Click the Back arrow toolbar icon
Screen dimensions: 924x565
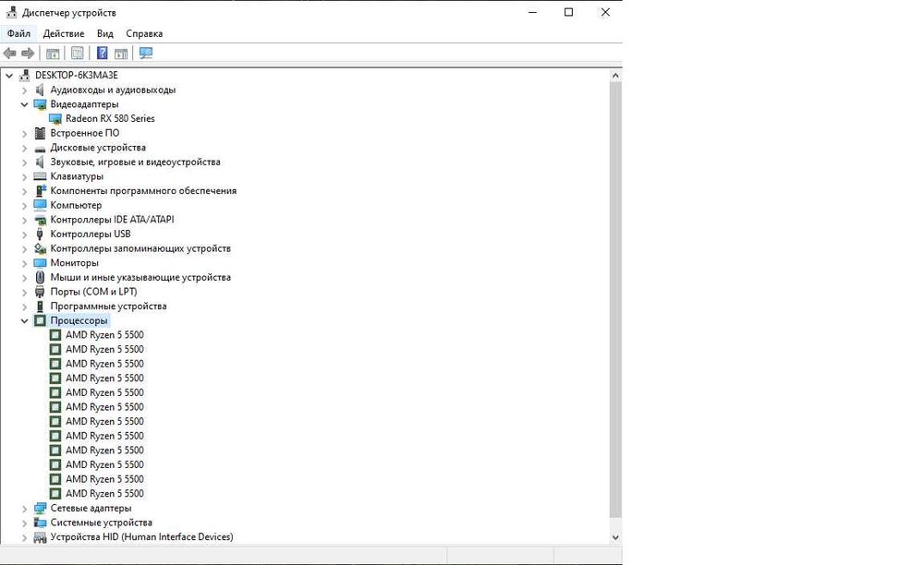[x=9, y=54]
